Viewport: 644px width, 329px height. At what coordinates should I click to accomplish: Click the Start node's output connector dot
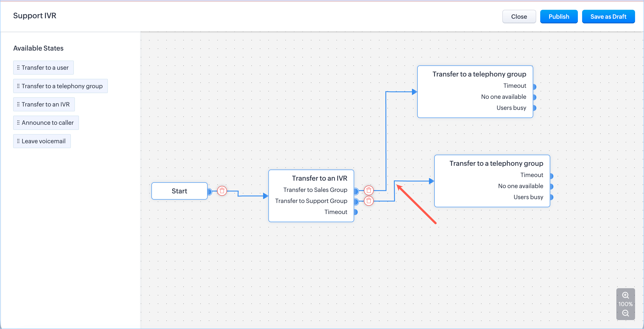point(209,192)
